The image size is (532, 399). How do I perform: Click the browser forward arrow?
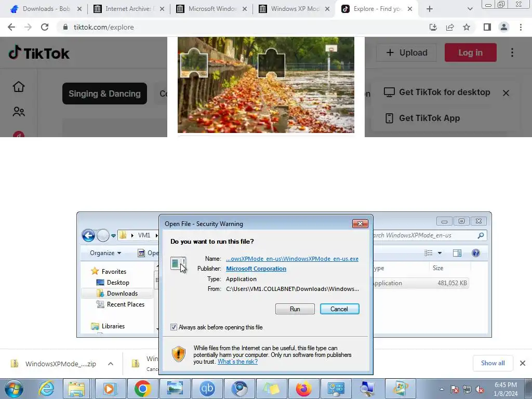(28, 27)
